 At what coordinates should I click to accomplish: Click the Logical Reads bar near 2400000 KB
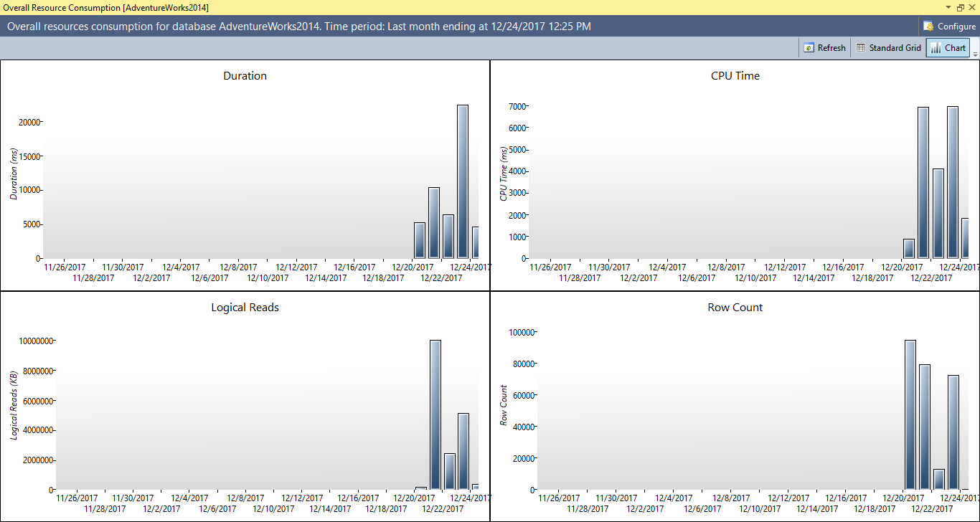coord(450,471)
